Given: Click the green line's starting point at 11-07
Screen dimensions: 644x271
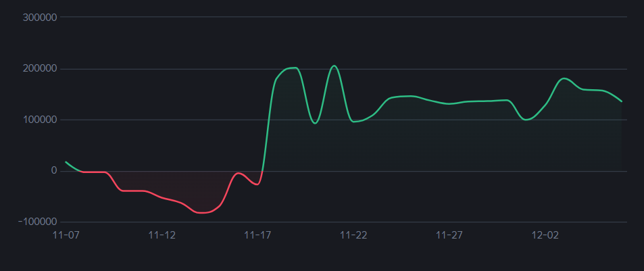Looking at the screenshot, I should tap(66, 162).
